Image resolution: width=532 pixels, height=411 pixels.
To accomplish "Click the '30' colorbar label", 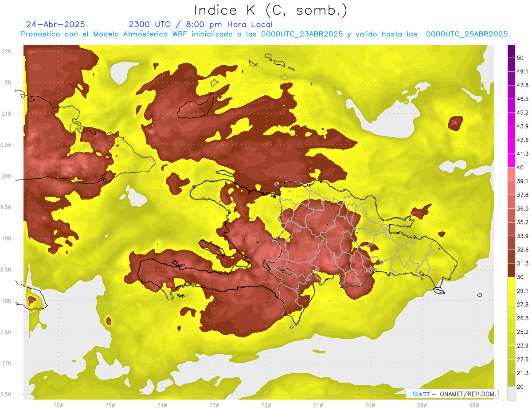I will click(x=520, y=277).
